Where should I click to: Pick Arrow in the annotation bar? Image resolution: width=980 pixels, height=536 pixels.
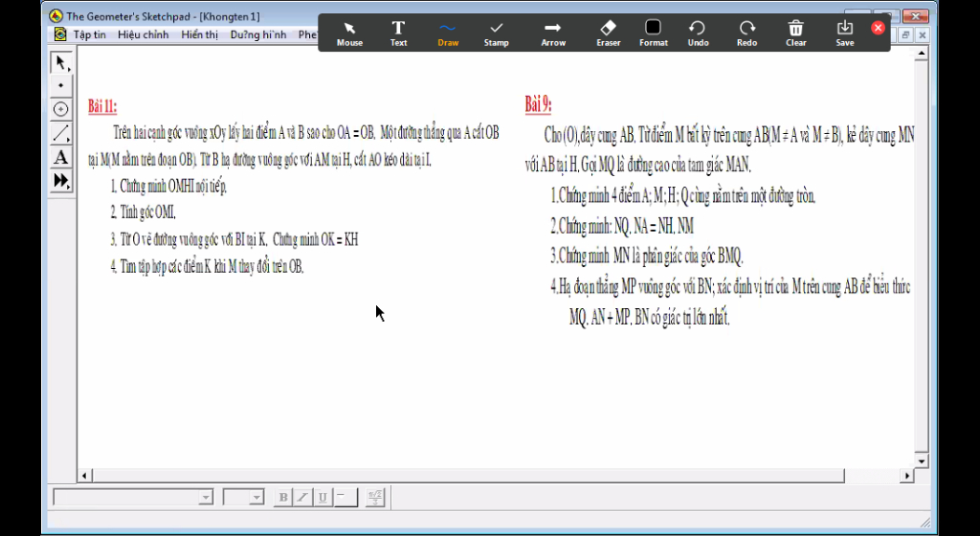(553, 33)
